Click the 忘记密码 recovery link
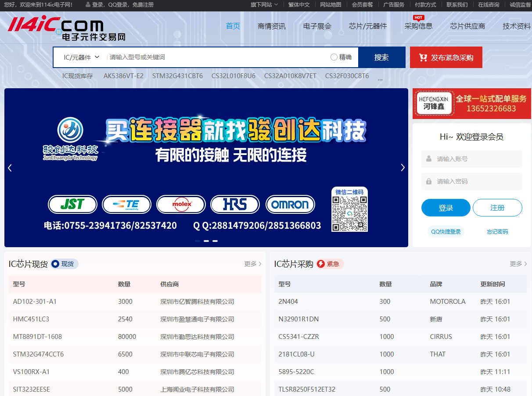 [x=498, y=231]
